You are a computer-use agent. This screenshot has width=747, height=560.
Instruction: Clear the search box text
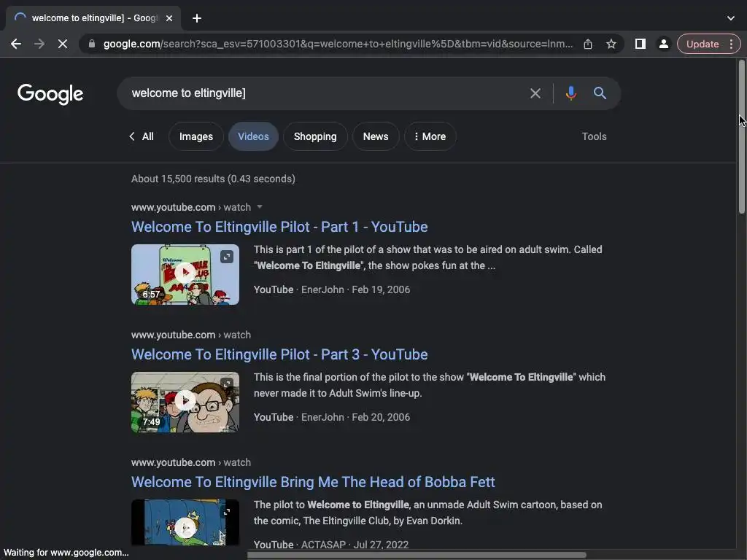(535, 93)
